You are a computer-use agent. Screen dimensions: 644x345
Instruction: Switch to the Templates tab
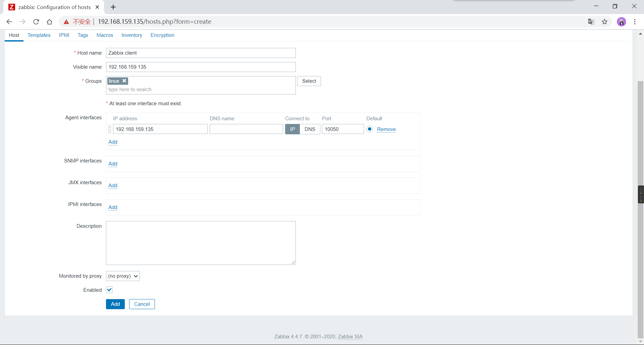pos(39,35)
